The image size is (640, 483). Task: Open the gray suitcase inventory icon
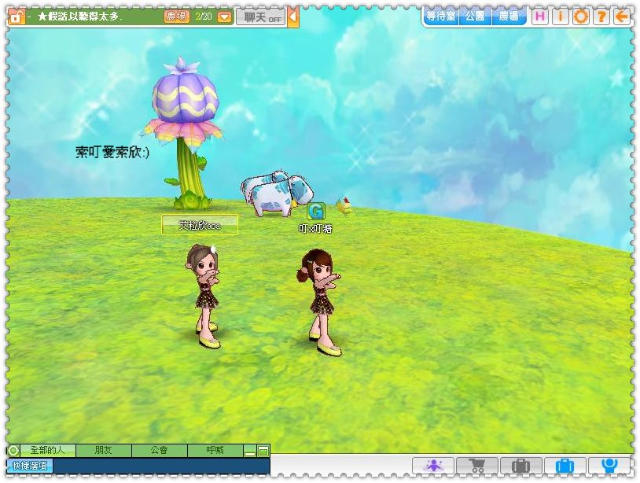(x=521, y=465)
